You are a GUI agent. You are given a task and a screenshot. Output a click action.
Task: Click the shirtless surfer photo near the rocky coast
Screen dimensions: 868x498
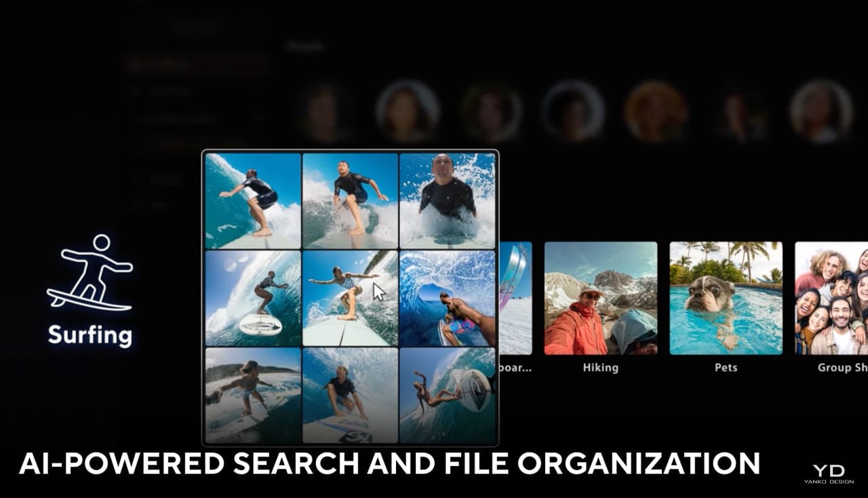[x=253, y=395]
